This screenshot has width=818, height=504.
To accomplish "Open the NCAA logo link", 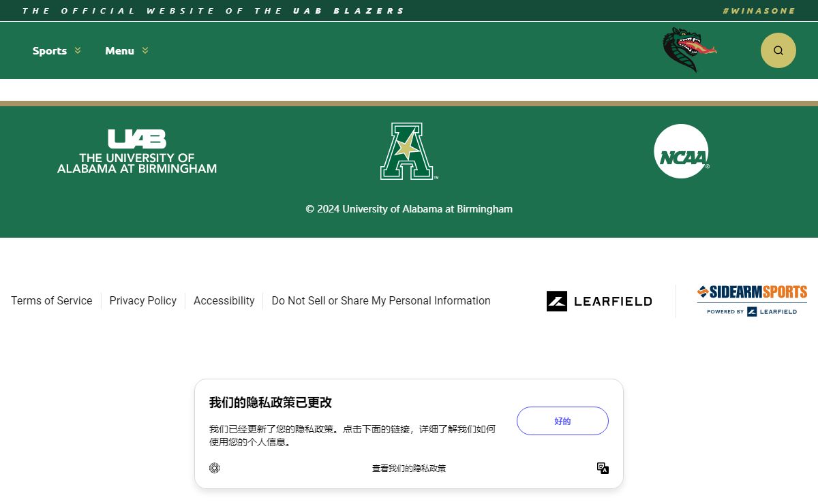I will (682, 151).
